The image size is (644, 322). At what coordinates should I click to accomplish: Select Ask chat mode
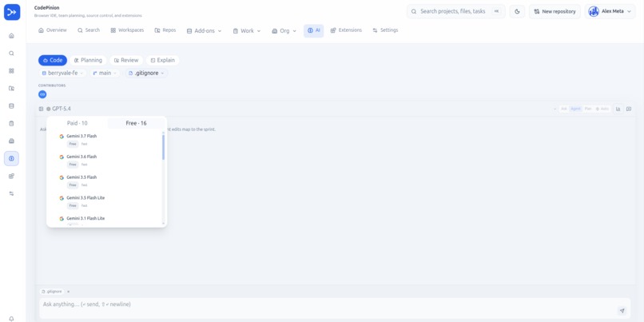(564, 109)
